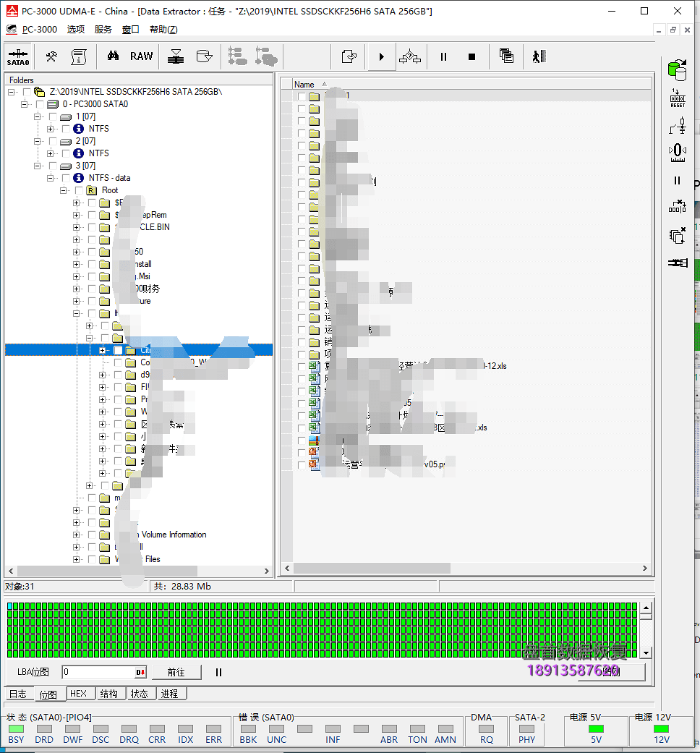
Task: Click the sidebar sector-error icon
Action: tap(678, 207)
